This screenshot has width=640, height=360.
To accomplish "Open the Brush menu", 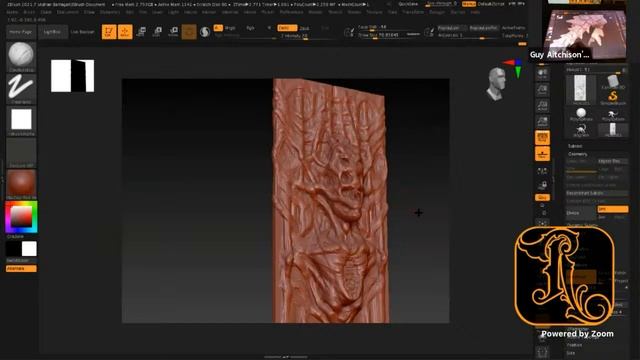I will [x=29, y=12].
